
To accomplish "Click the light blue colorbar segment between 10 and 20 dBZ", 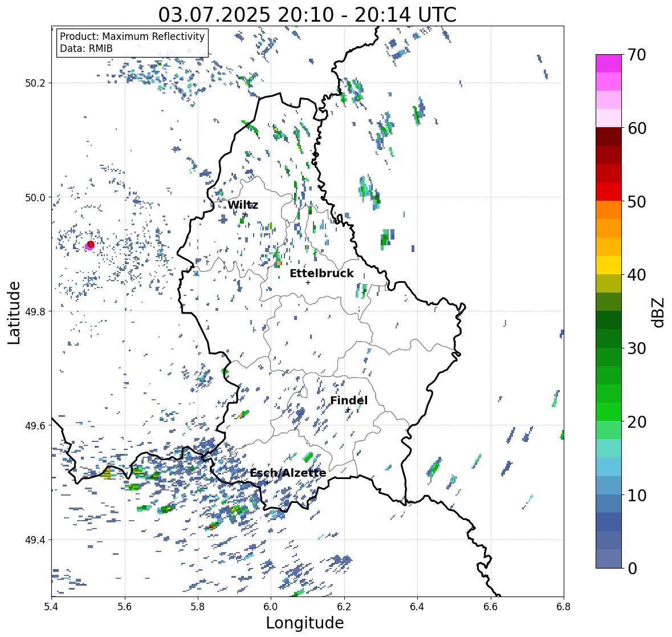I will click(x=609, y=467).
